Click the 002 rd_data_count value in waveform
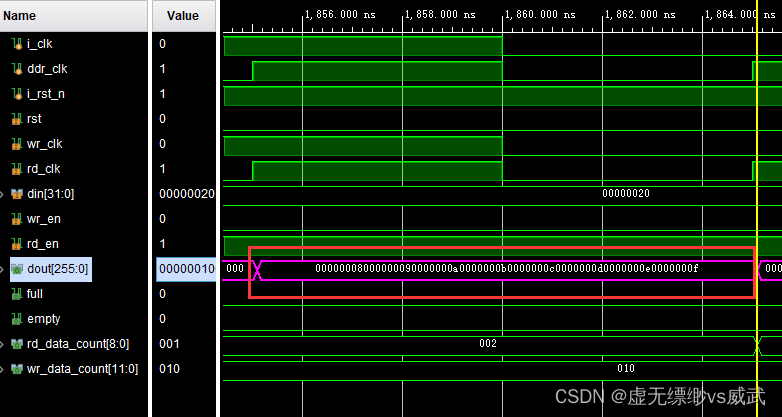 click(x=488, y=344)
